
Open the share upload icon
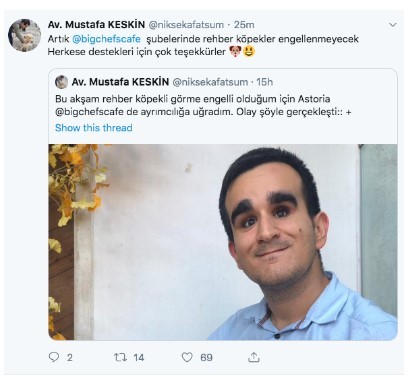tap(254, 357)
